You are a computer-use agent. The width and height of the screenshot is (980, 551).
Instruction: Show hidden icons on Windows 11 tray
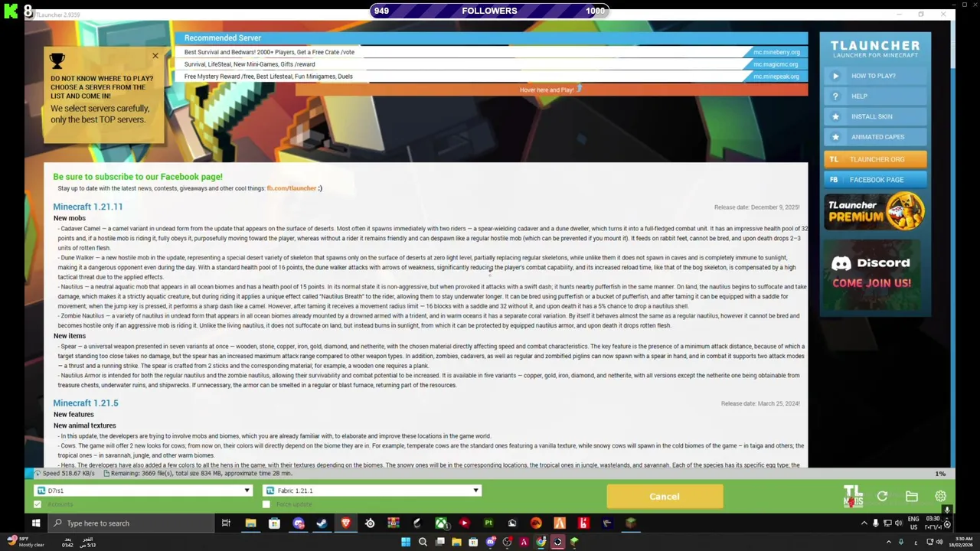pyautogui.click(x=889, y=542)
